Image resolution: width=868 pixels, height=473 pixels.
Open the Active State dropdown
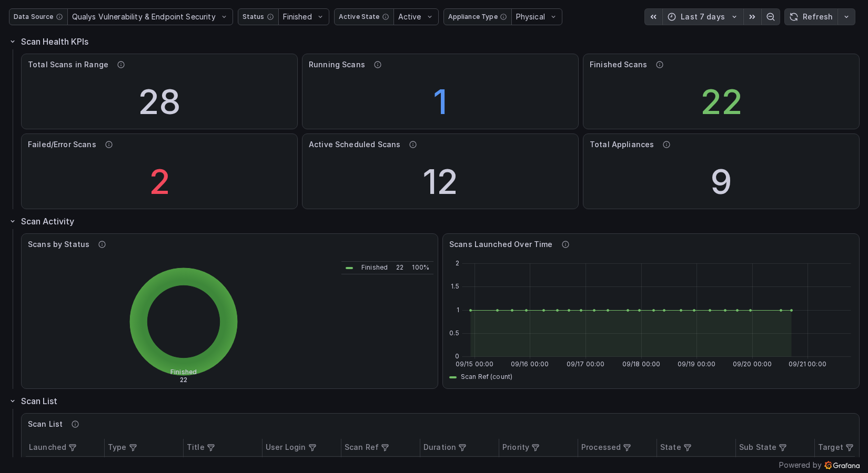tap(416, 17)
